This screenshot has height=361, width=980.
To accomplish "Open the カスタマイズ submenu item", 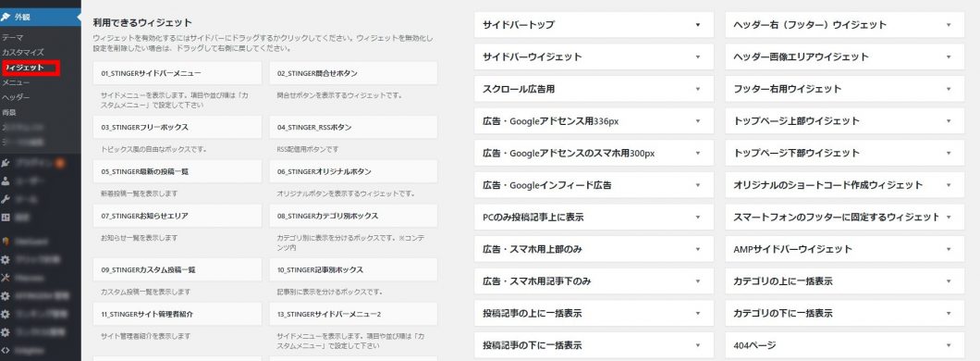I will tap(23, 52).
